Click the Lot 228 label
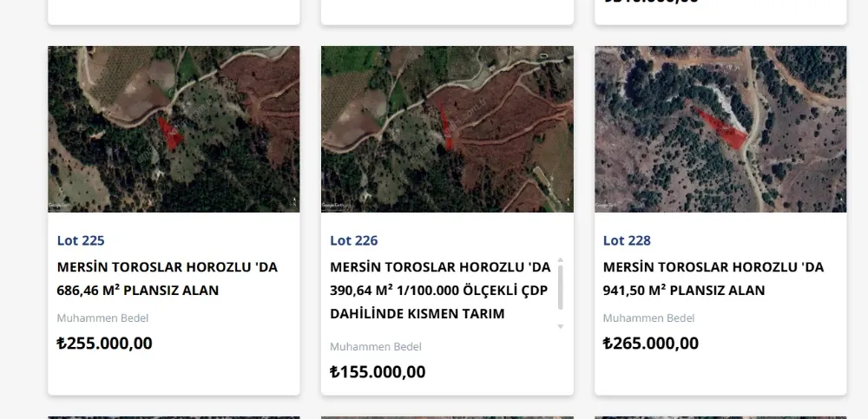The image size is (868, 419). [x=627, y=240]
